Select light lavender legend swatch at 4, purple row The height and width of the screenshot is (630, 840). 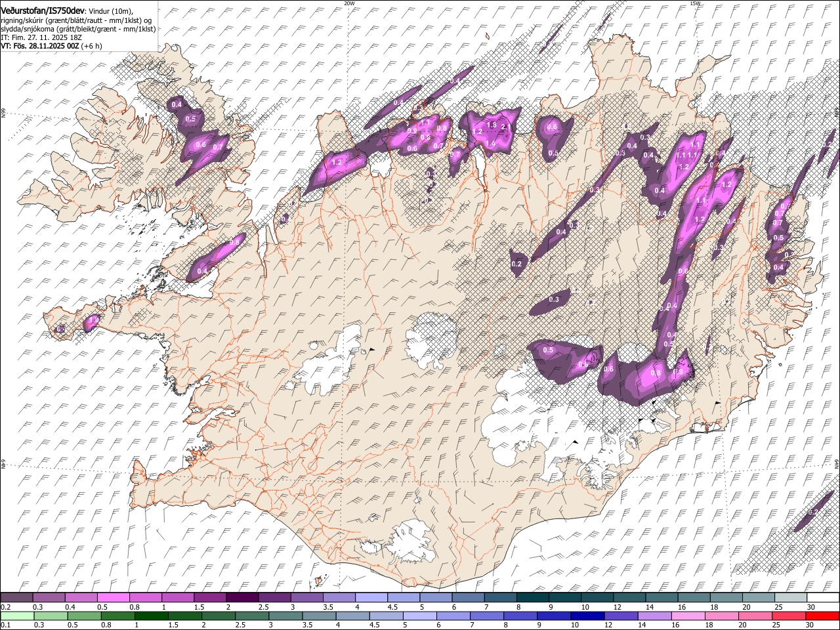371,598
